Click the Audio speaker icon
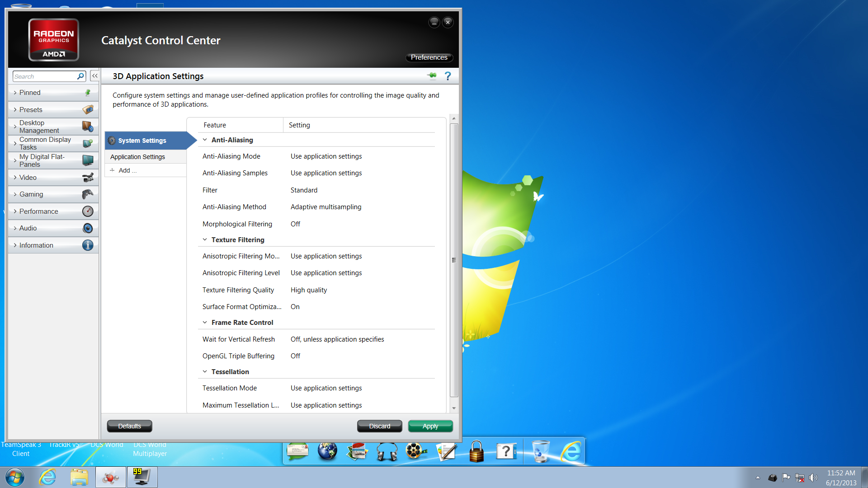Screen dimensions: 868x488 (x=88, y=228)
